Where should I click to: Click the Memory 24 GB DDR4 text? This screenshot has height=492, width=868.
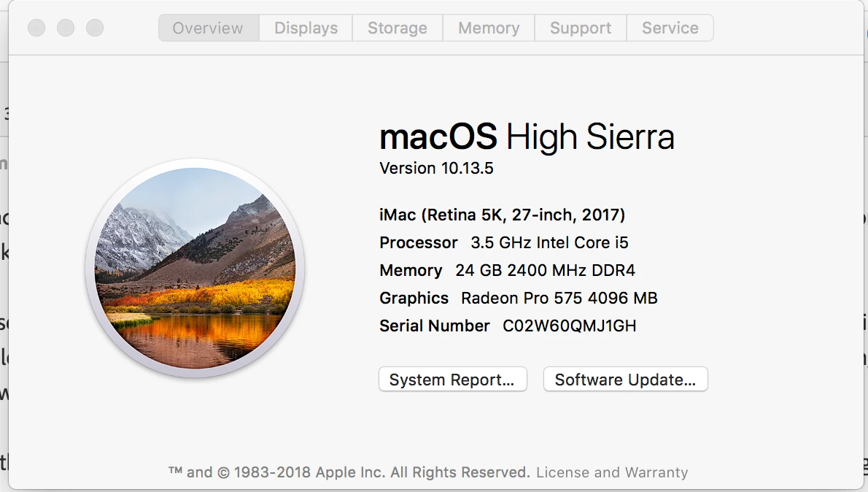tap(507, 270)
